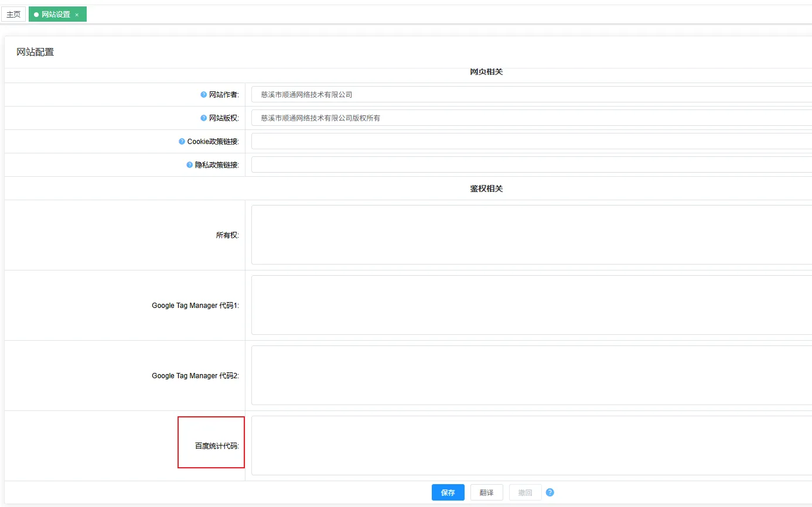Click the Google Tag Manager 代码1 text area
The image size is (812, 507).
[x=531, y=305]
